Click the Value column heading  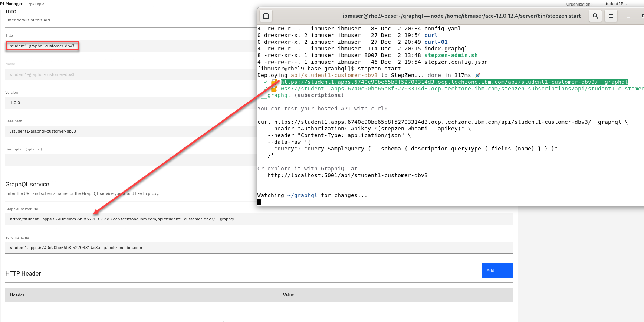[x=288, y=295]
